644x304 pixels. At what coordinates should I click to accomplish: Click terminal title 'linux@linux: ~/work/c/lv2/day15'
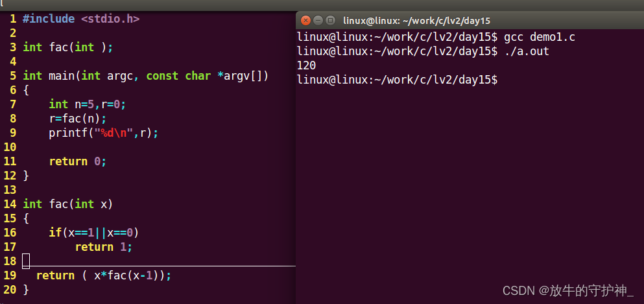tap(416, 21)
